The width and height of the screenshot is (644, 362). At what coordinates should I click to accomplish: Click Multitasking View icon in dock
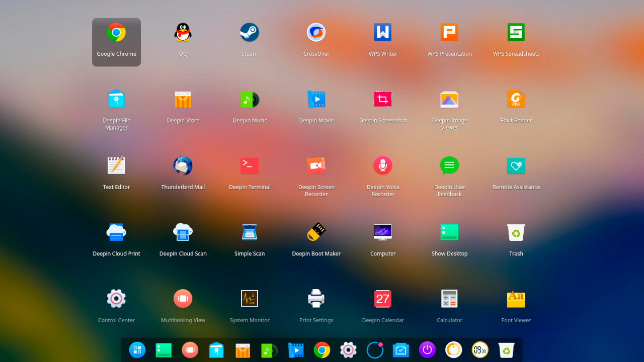pos(190,350)
